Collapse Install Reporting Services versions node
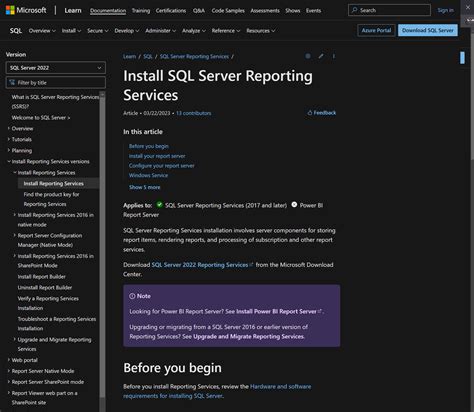474x412 pixels. click(9, 161)
